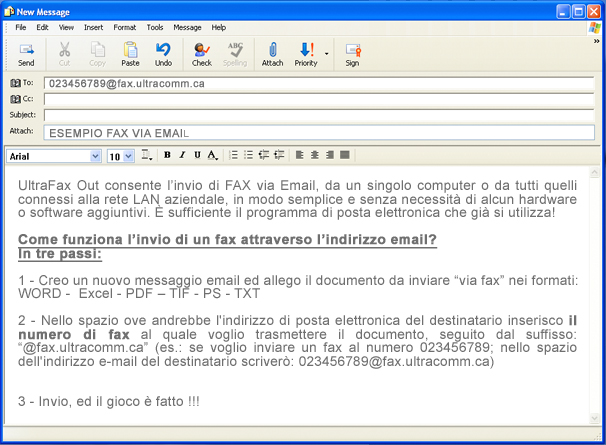Click the Sign message icon

(352, 54)
